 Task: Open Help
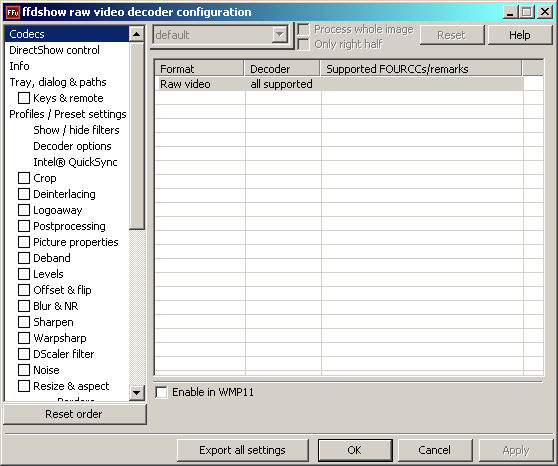coord(520,35)
